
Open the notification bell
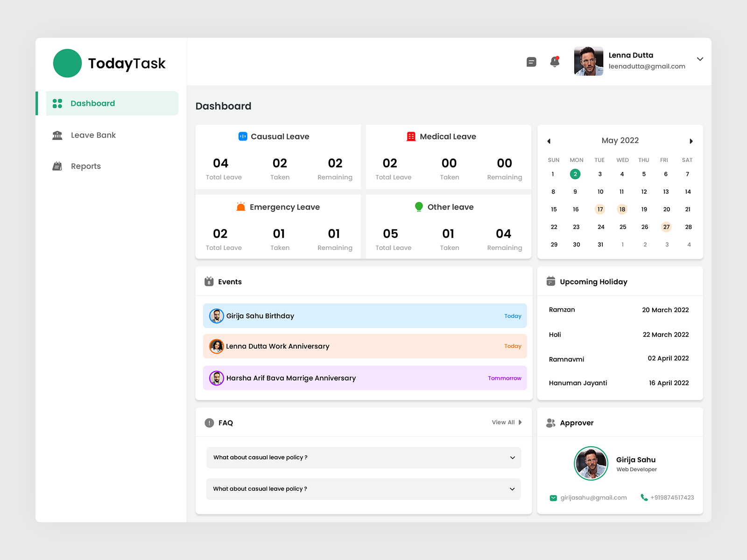coord(555,62)
